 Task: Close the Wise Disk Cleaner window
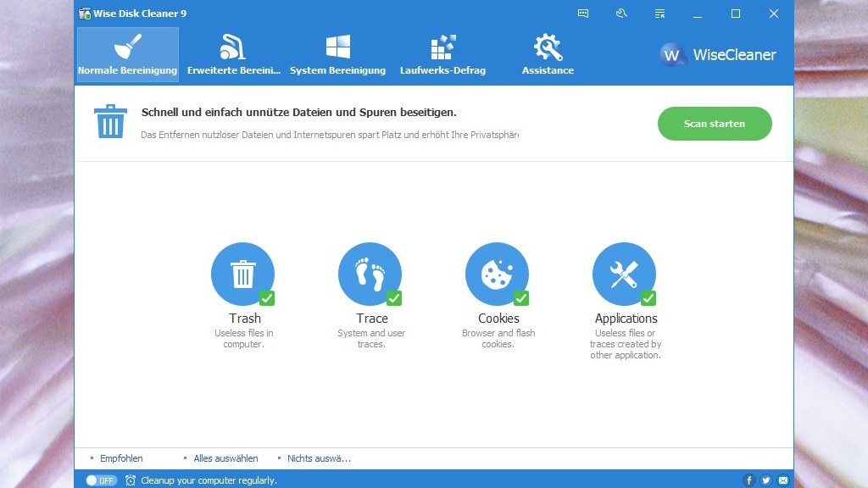tap(774, 14)
